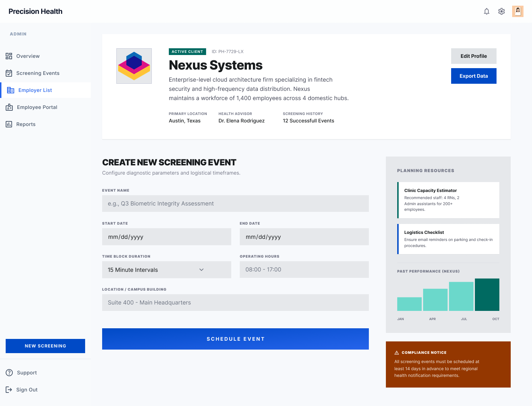Screen dimensions: 532x406
Task: Click the Precision Health logo text
Action: pyautogui.click(x=35, y=11)
